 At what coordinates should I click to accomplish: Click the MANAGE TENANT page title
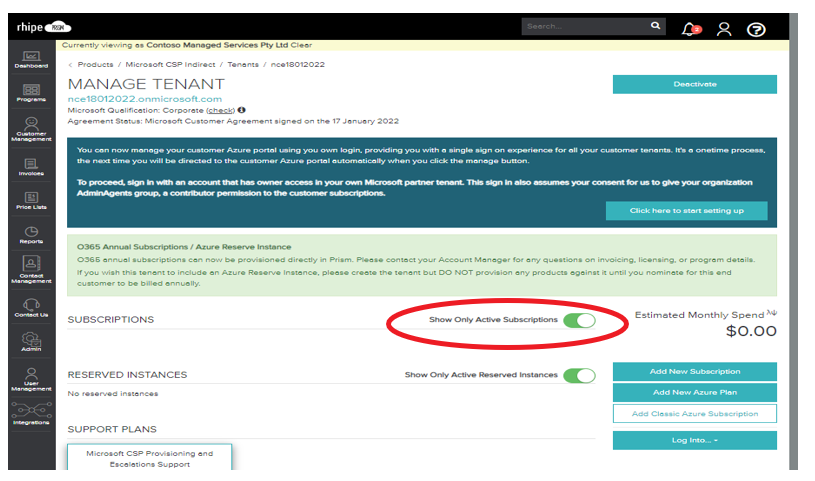[146, 84]
